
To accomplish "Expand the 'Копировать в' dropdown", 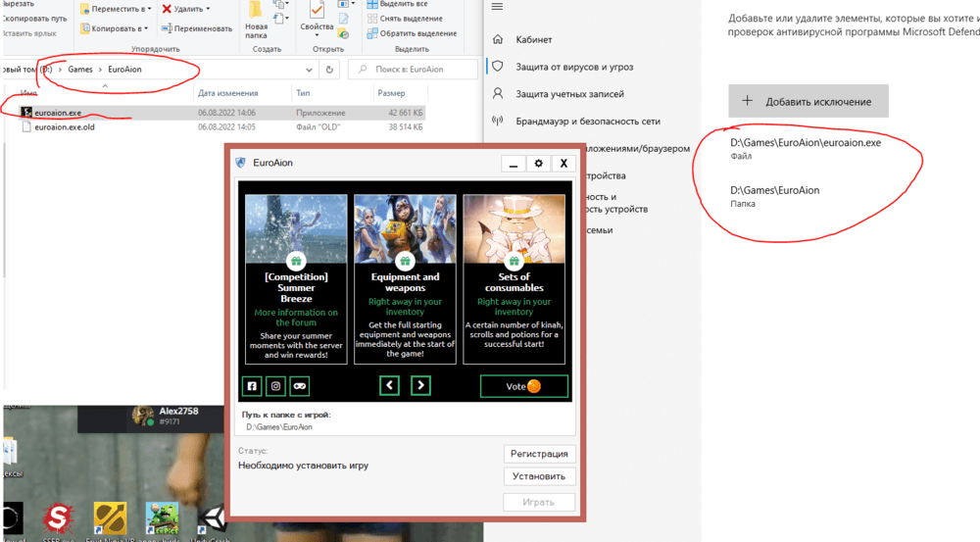I will coord(144,28).
